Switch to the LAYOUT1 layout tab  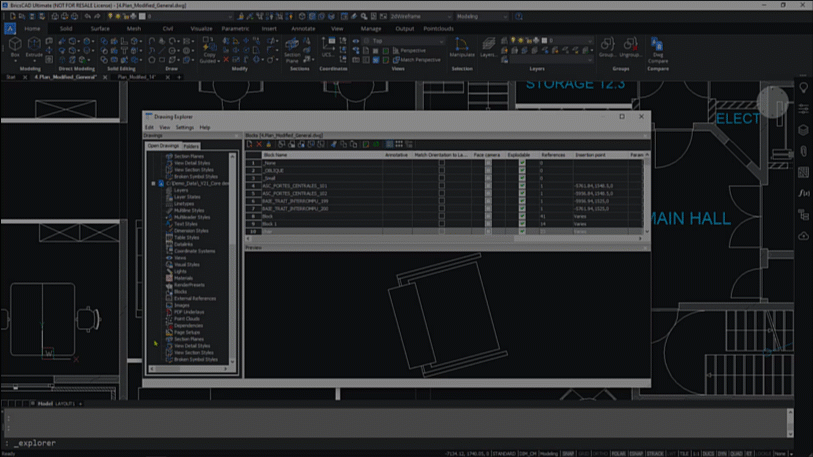click(65, 404)
